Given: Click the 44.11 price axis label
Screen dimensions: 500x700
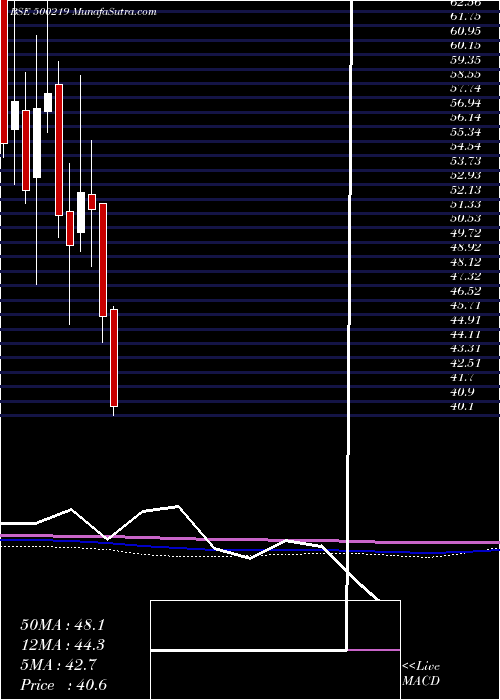Looking at the screenshot, I should point(465,334).
